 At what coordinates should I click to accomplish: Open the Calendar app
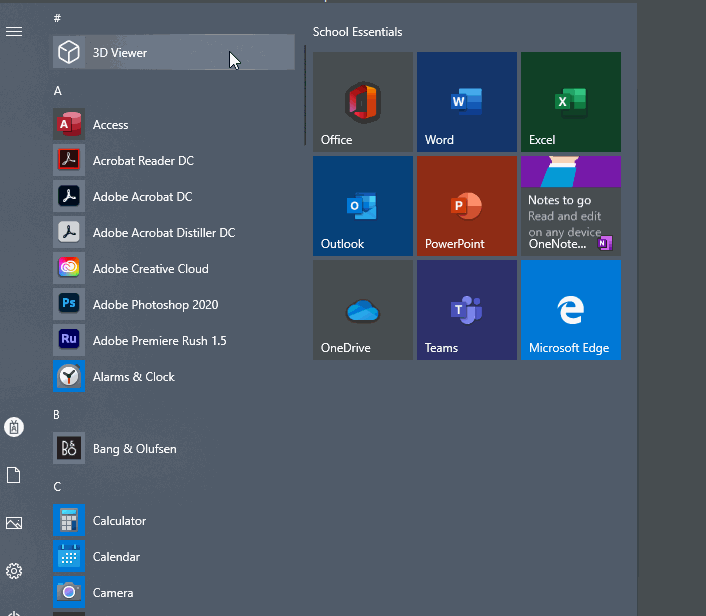pyautogui.click(x=174, y=557)
